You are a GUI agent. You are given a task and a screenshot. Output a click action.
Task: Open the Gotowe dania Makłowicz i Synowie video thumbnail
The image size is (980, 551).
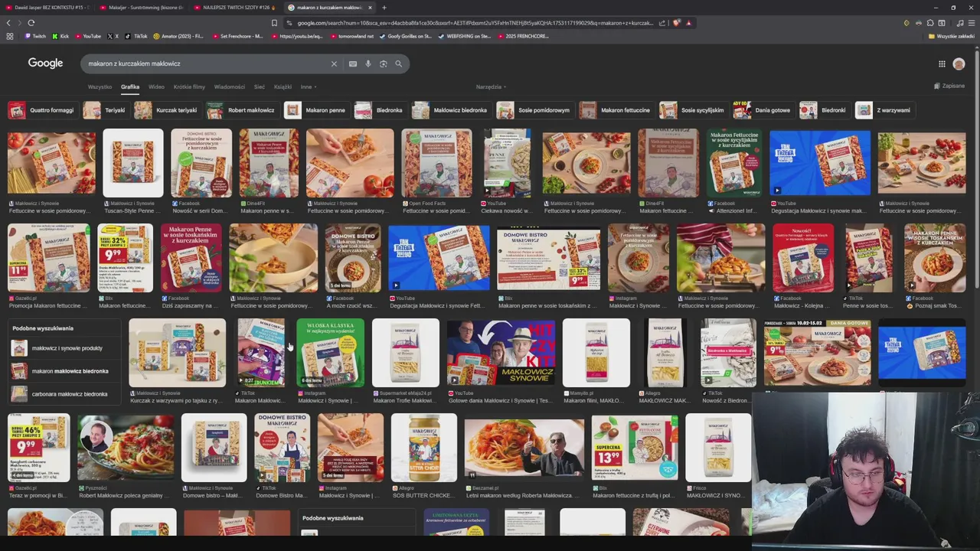click(501, 353)
